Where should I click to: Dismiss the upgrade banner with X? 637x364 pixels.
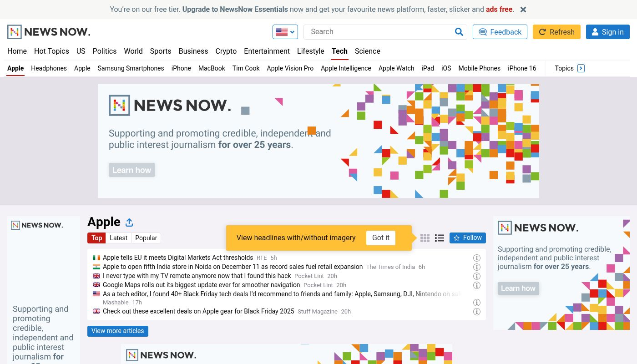[523, 10]
